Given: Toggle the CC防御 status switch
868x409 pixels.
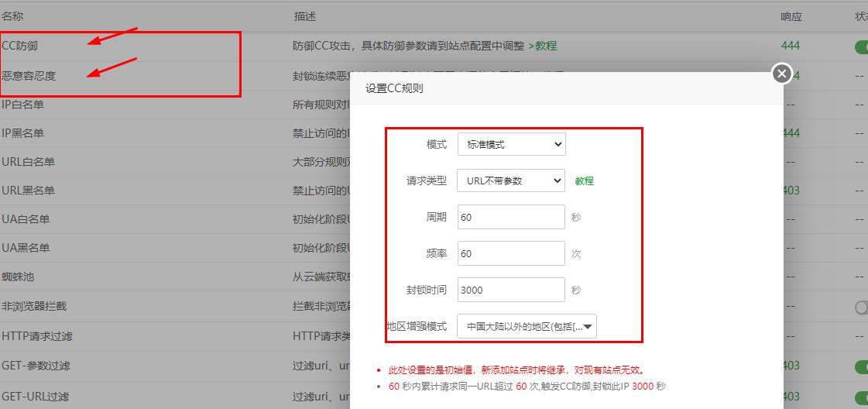Looking at the screenshot, I should [x=861, y=47].
